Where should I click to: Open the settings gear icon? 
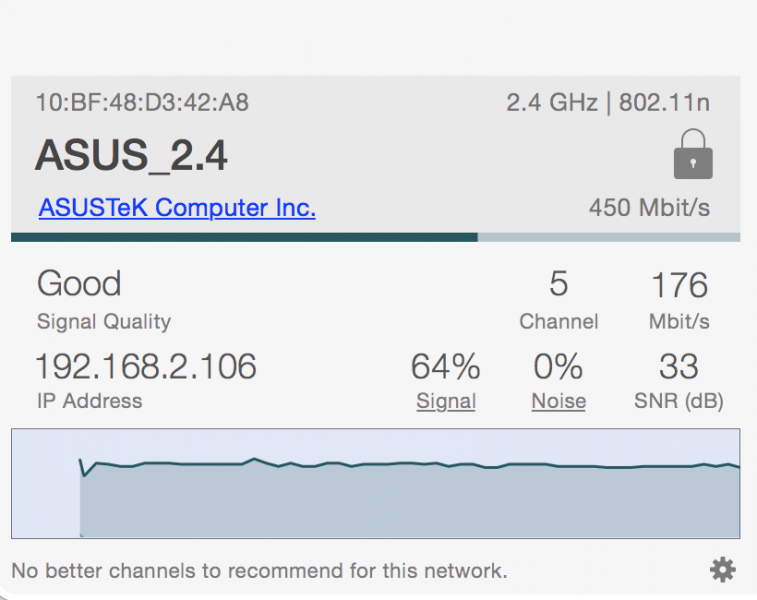(x=723, y=570)
